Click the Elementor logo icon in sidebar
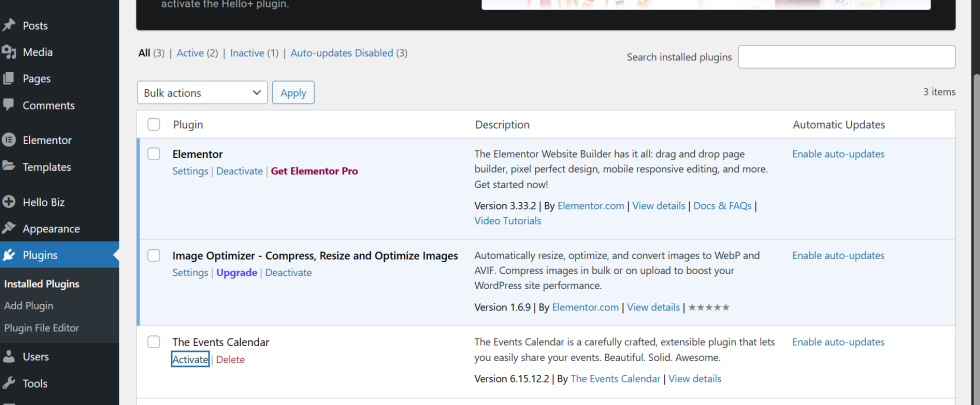 pyautogui.click(x=9, y=140)
